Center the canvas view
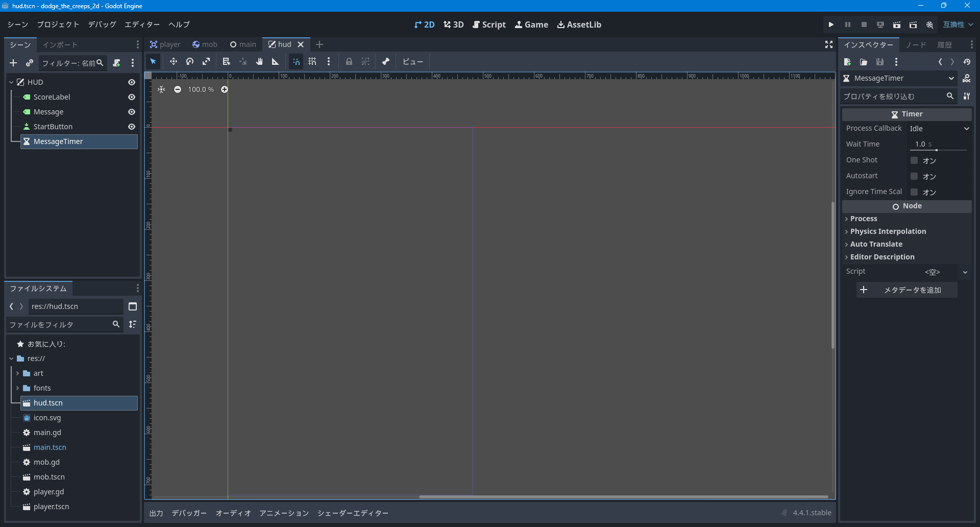Viewport: 980px width, 527px height. (x=161, y=89)
